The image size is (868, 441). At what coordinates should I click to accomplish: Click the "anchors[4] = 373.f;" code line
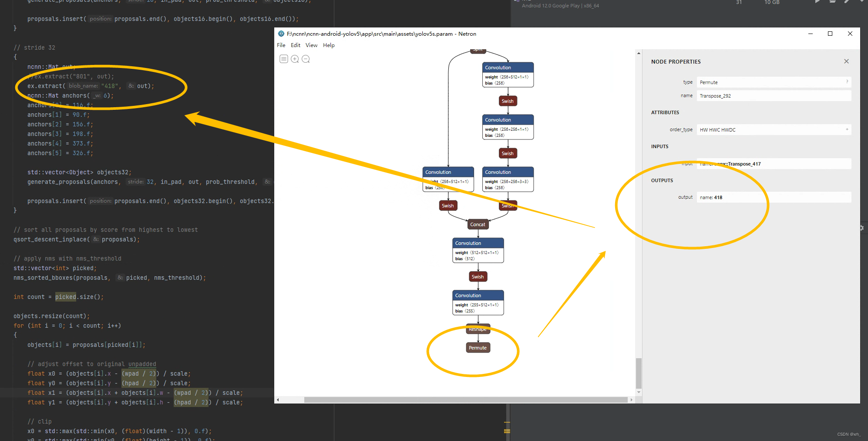pyautogui.click(x=60, y=144)
